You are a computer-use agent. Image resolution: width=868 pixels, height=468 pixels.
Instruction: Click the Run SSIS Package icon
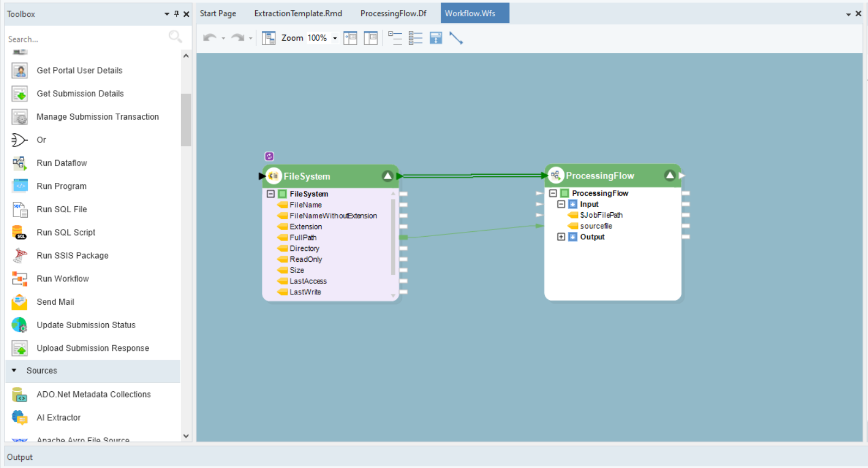20,256
